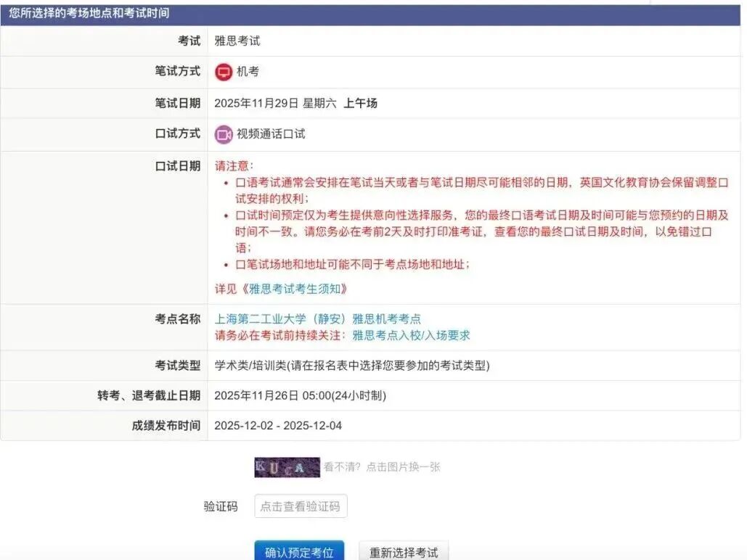Click the captcha image showing KUCA
Image resolution: width=747 pixels, height=560 pixels.
pyautogui.click(x=285, y=466)
